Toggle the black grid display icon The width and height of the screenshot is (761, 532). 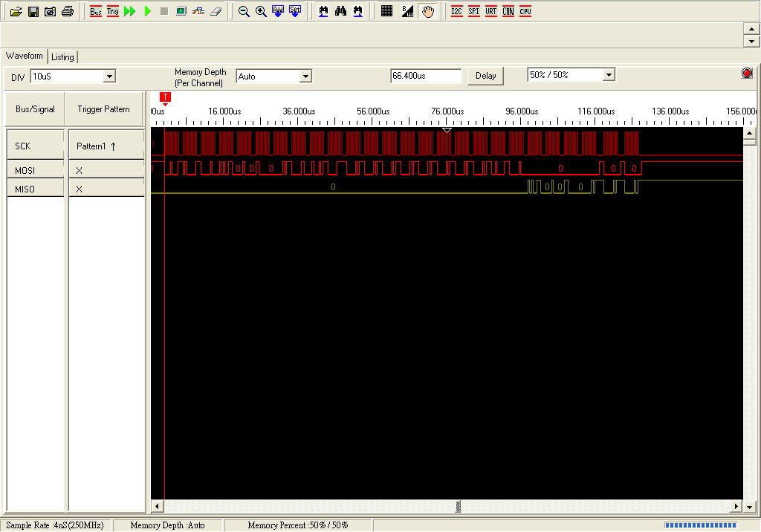[386, 12]
